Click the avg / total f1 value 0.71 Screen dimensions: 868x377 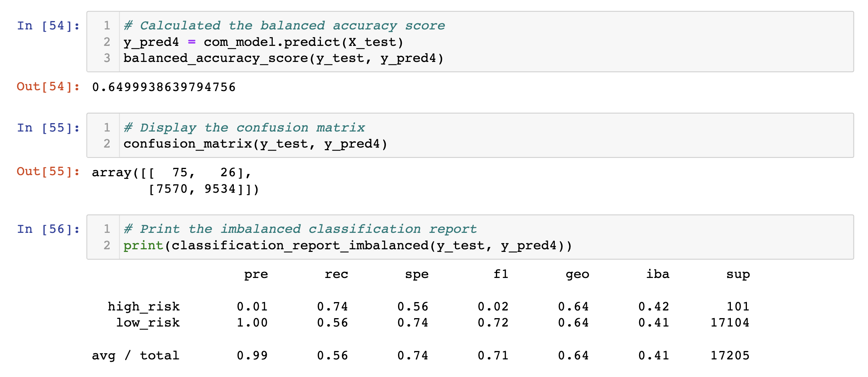coord(493,356)
